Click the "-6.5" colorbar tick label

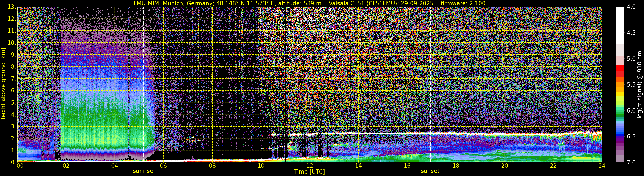point(630,137)
